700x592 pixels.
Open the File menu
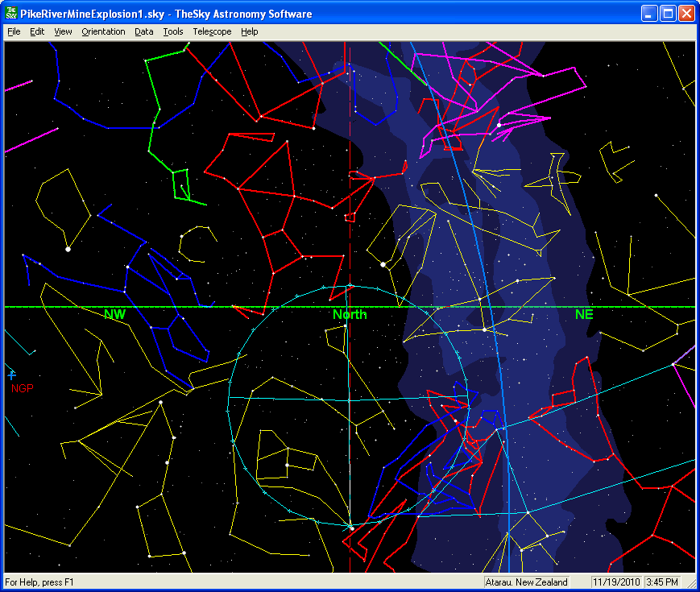click(14, 31)
